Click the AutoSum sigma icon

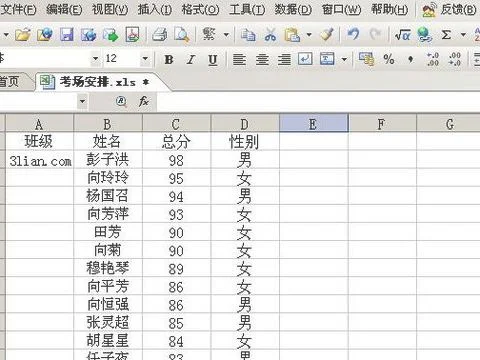[x=446, y=34]
